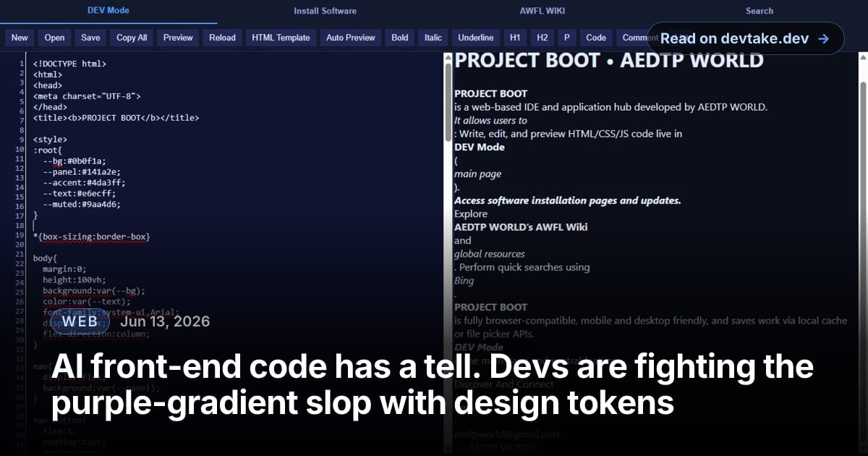Insert a P paragraph tag
Viewport: 868px width, 456px height.
[x=566, y=38]
